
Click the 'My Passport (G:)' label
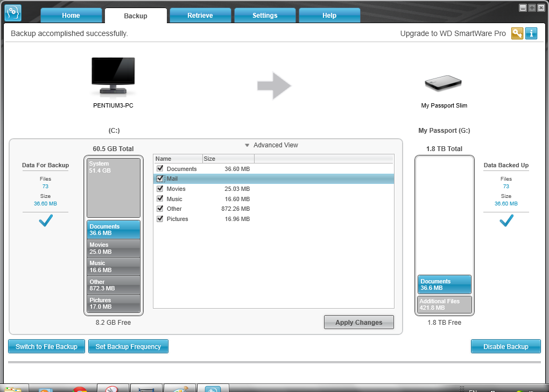point(444,131)
